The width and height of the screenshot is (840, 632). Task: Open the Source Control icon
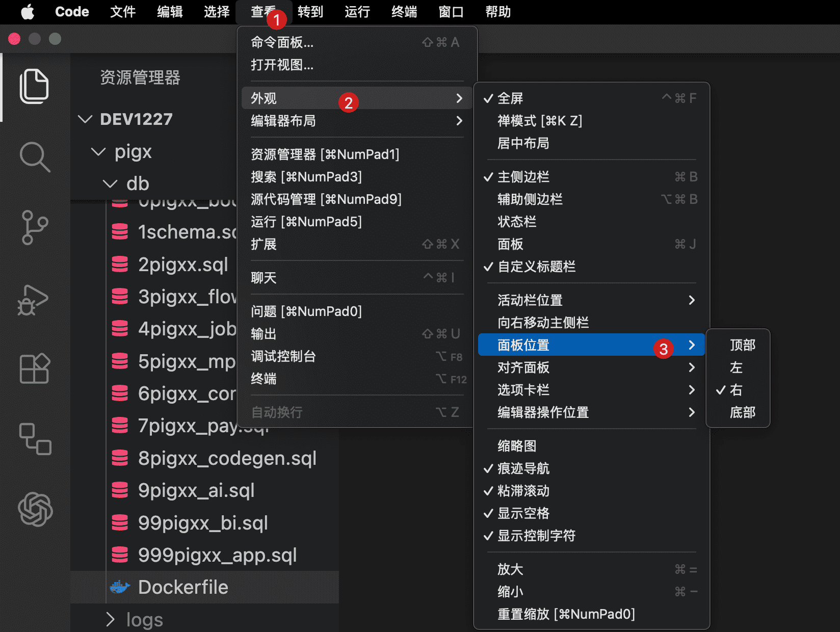click(34, 227)
